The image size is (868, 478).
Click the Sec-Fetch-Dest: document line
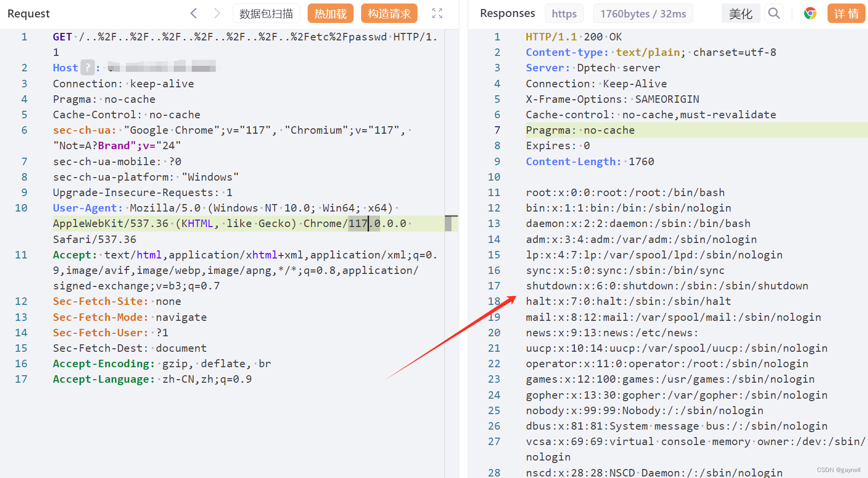click(130, 348)
